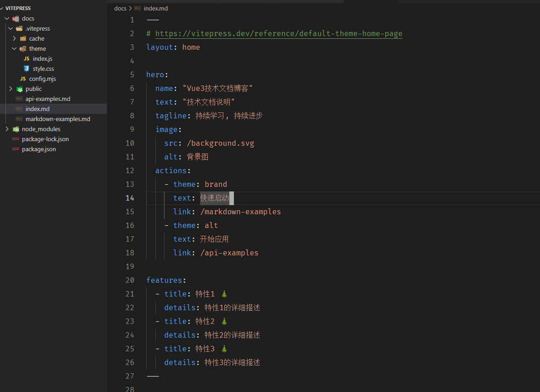The image size is (540, 392).
Task: Click the details value 特性3的详细描述
Action: pyautogui.click(x=233, y=362)
